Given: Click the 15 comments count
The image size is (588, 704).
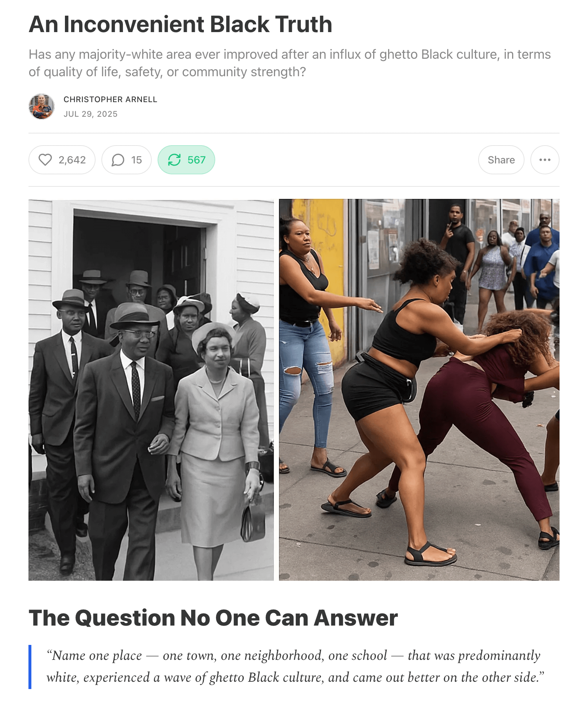Looking at the screenshot, I should coord(136,160).
